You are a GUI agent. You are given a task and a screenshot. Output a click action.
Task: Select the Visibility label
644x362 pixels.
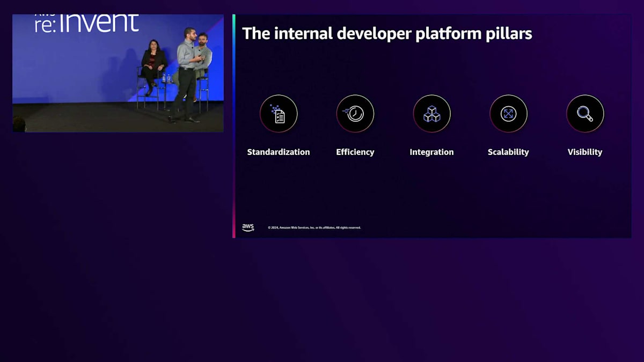[585, 152]
